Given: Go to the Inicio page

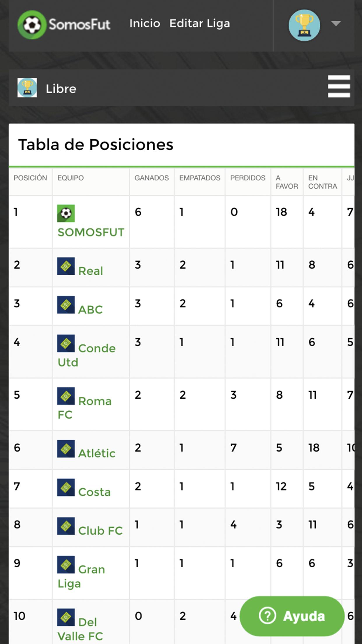Looking at the screenshot, I should tap(145, 23).
